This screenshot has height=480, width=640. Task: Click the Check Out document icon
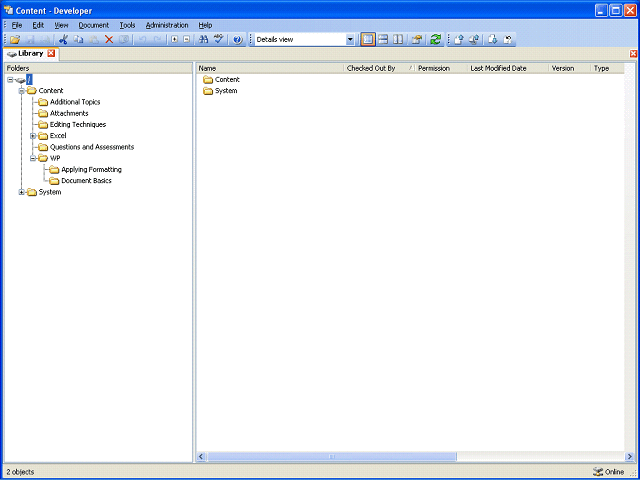[493, 40]
